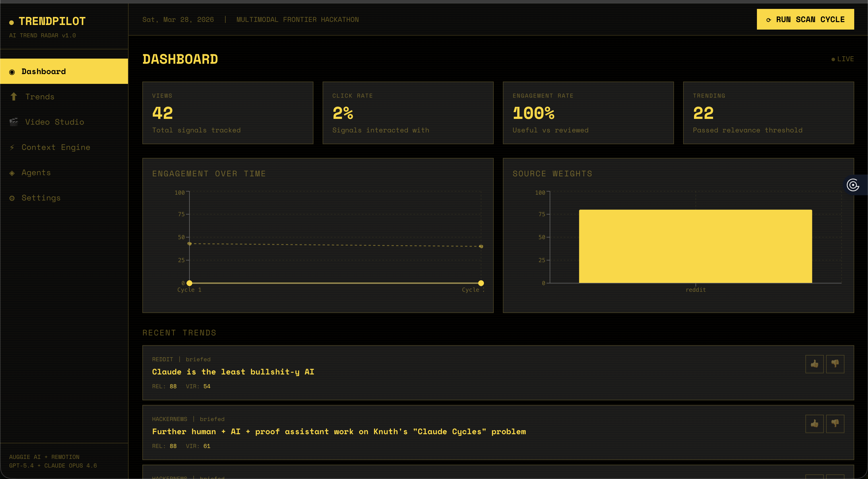Thumbs up the Claude least bullshit-y trend

[x=814, y=364]
